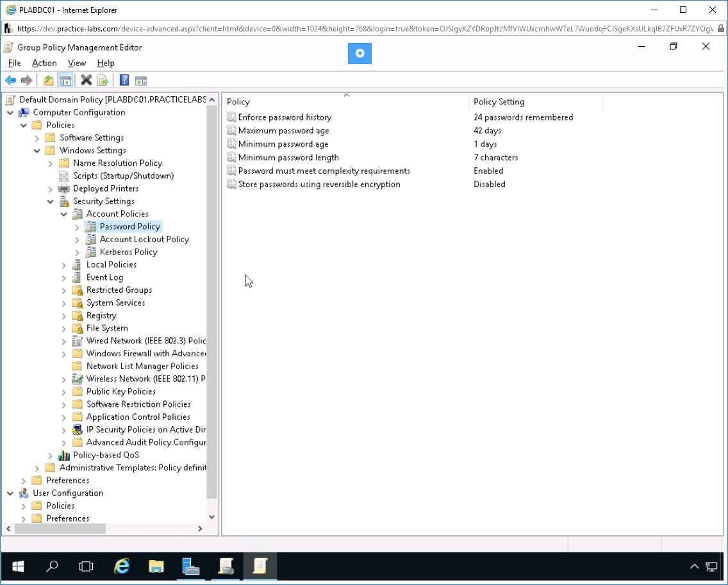Expand the Name Resolution Policy arrow
The width and height of the screenshot is (728, 585).
click(50, 163)
